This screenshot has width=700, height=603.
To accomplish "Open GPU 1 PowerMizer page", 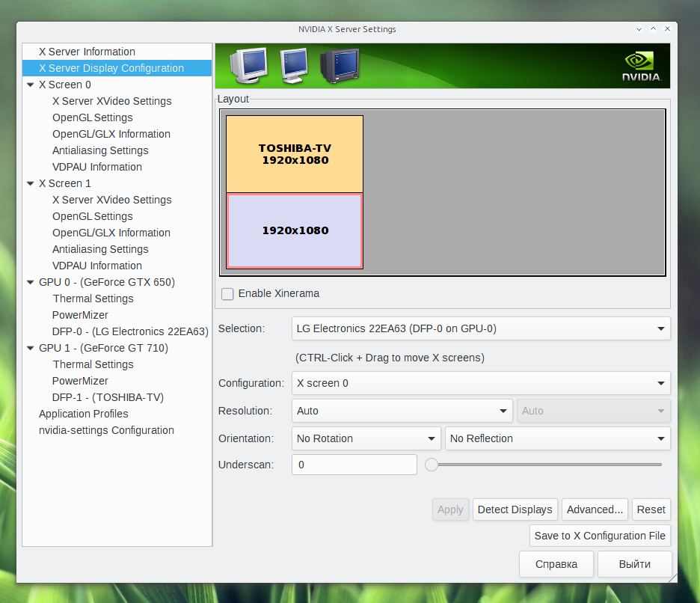I will (117, 381).
